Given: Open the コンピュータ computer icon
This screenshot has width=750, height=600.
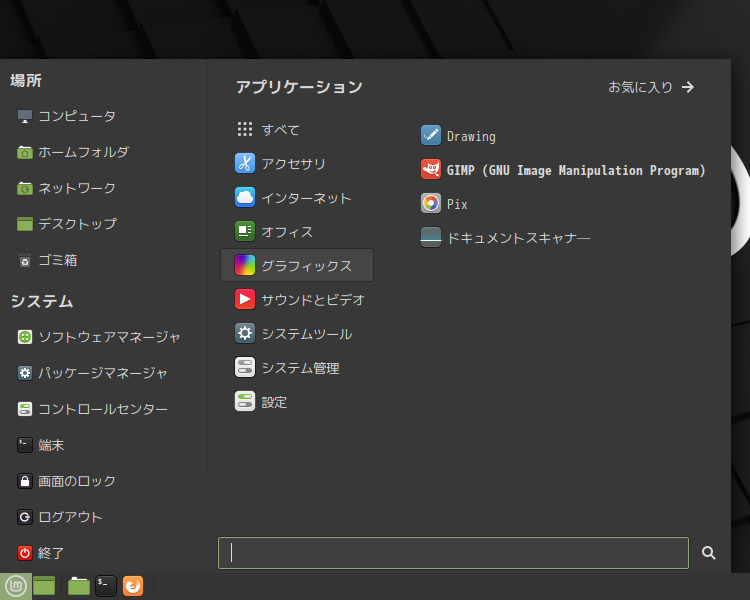Looking at the screenshot, I should pos(25,116).
